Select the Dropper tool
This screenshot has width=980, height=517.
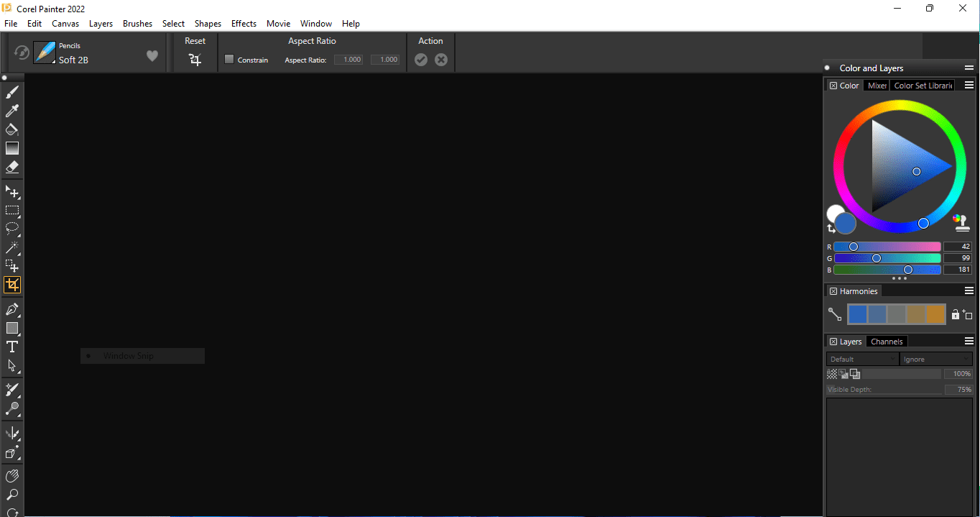(12, 111)
